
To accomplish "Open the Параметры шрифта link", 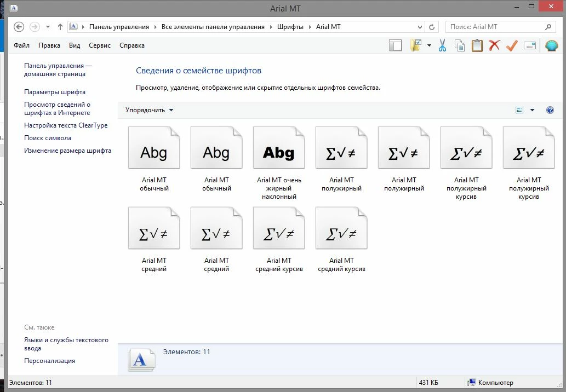I will (54, 92).
